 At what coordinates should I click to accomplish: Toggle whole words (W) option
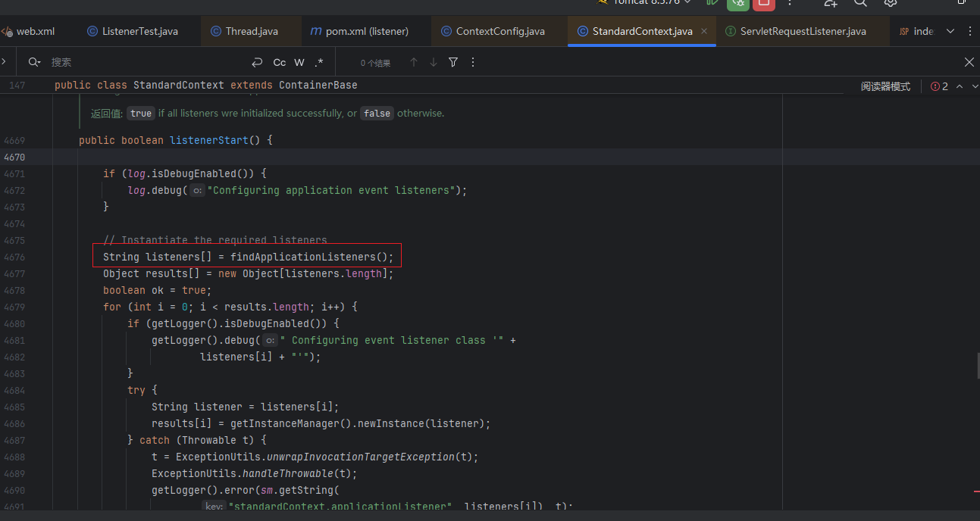click(299, 62)
